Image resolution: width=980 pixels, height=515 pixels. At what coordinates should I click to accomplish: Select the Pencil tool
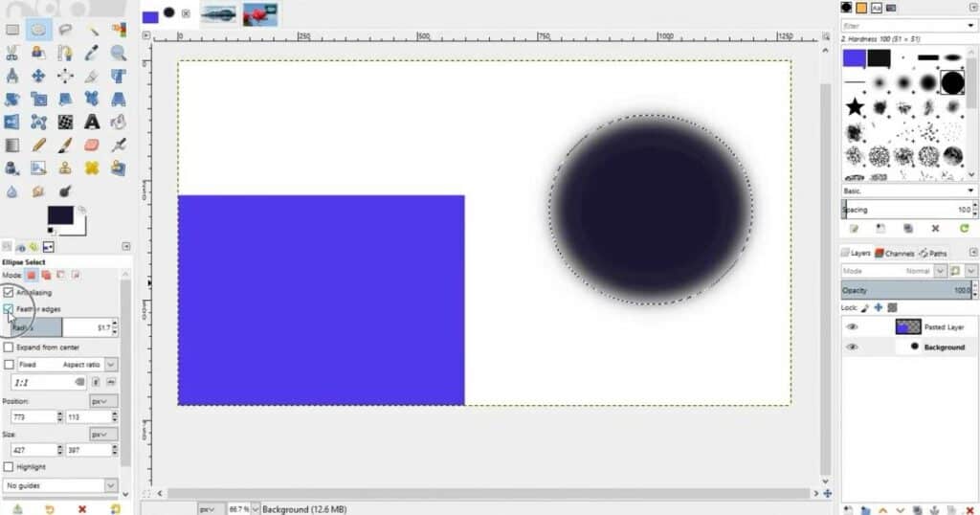click(x=38, y=145)
